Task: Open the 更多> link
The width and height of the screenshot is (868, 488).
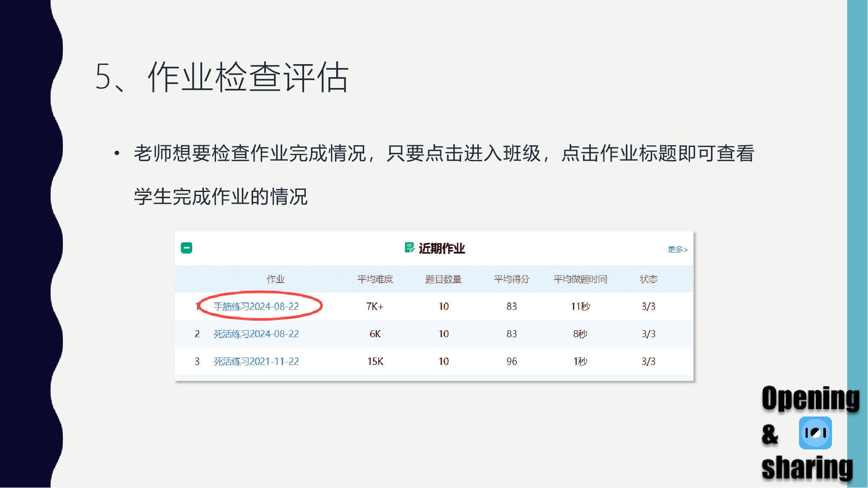Action: [x=678, y=249]
